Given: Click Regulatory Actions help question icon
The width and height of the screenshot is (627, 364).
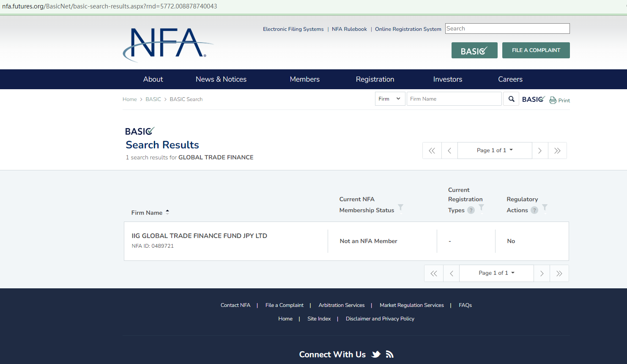Looking at the screenshot, I should 534,210.
